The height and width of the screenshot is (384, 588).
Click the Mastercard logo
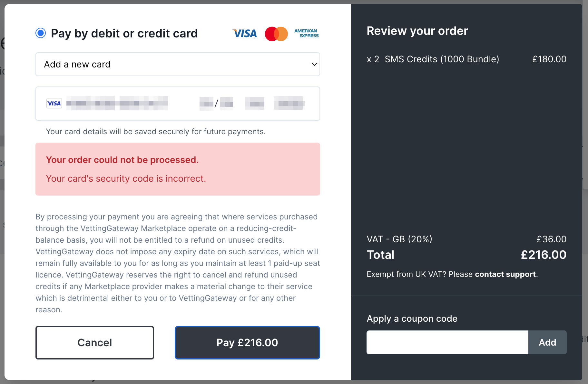[276, 34]
